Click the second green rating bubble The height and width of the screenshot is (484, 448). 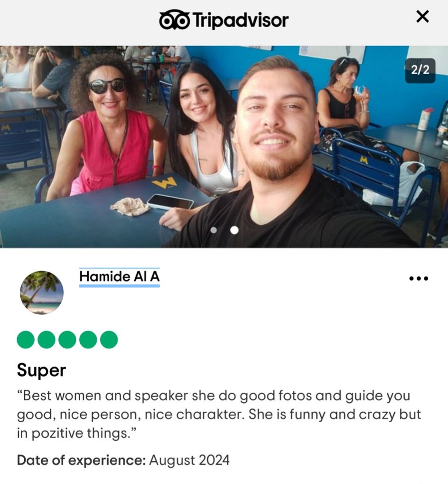[x=47, y=340]
